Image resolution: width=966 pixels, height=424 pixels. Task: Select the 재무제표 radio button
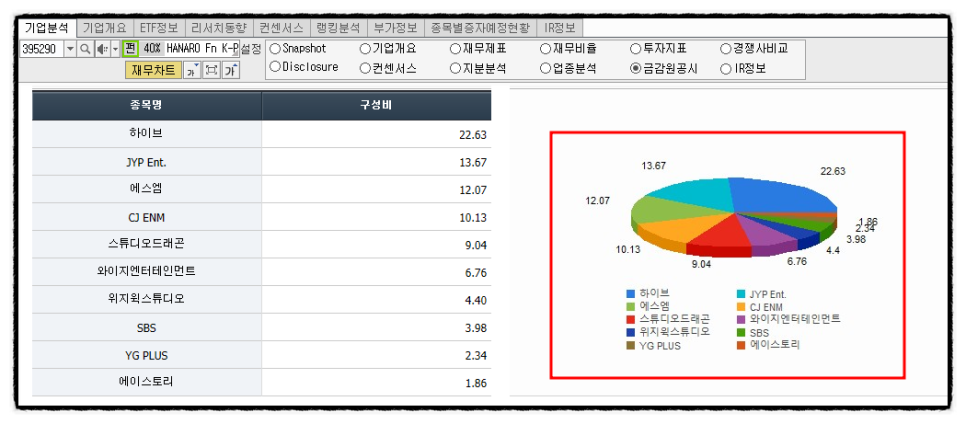tap(455, 48)
